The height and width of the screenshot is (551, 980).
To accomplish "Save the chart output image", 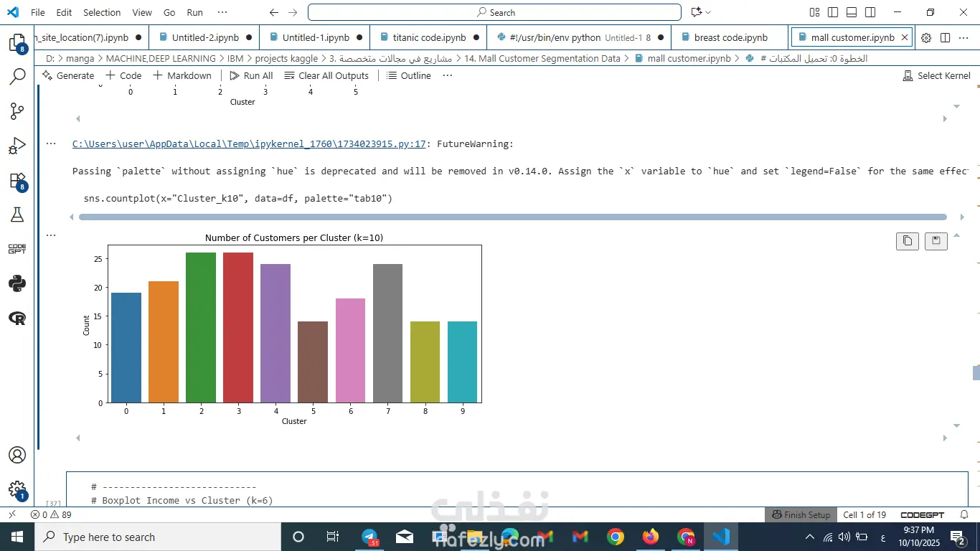I will [x=936, y=241].
